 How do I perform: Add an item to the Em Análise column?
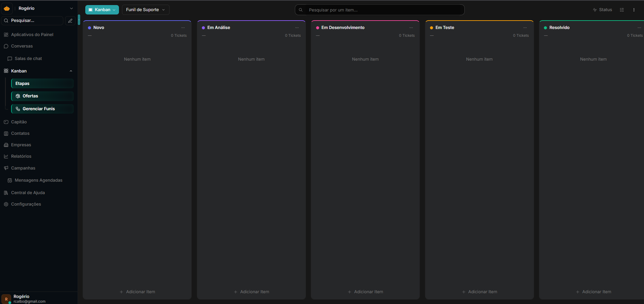pyautogui.click(x=251, y=292)
